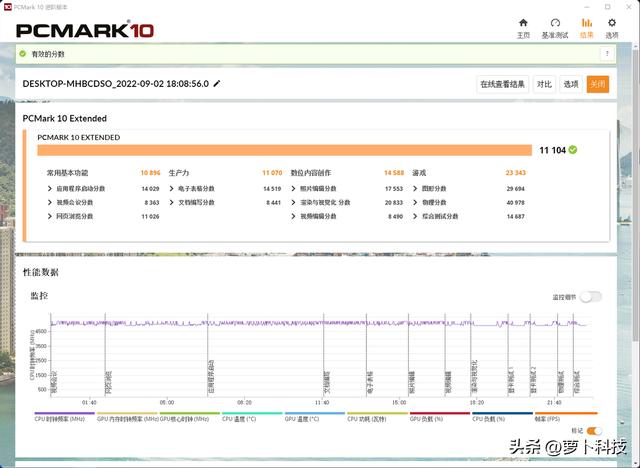This screenshot has width=640, height=468.
Task: Click the 图形分数 value 29 694
Action: coord(516,189)
